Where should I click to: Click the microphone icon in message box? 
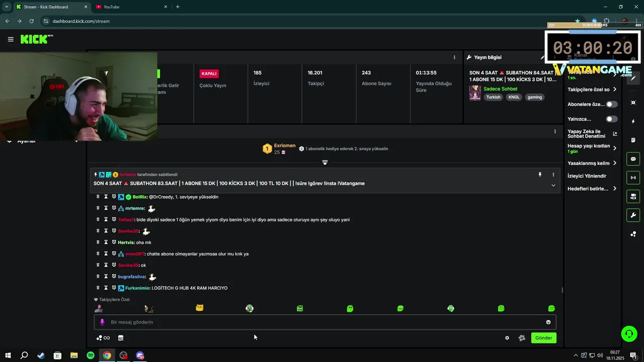point(102,322)
